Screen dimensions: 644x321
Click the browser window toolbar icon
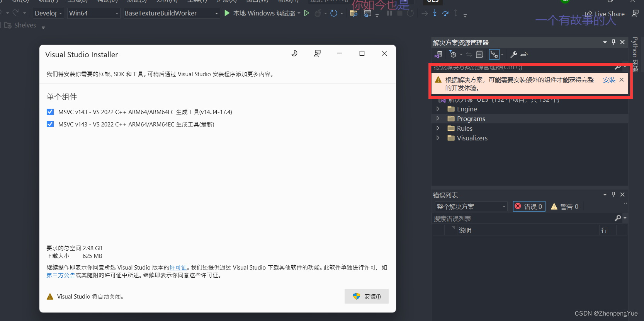(368, 14)
